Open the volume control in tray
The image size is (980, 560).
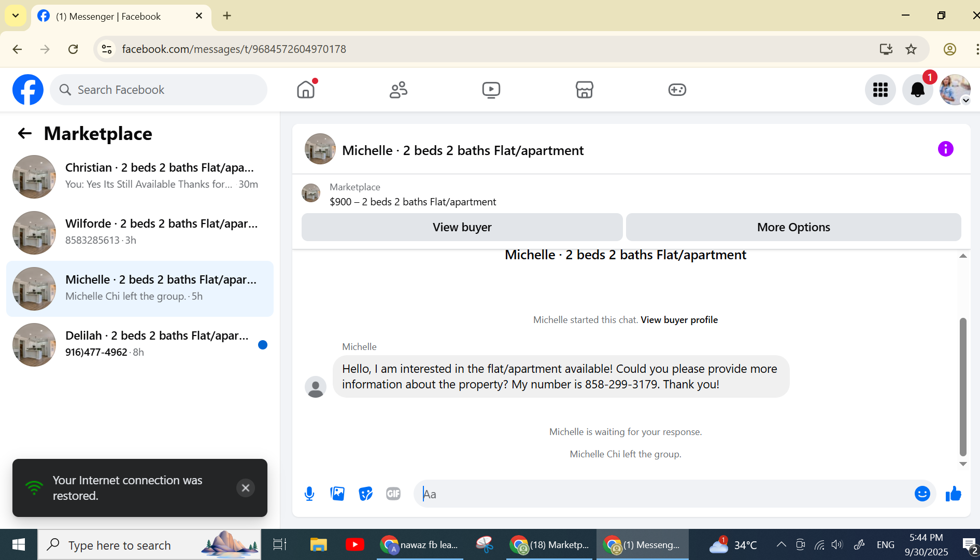point(837,544)
